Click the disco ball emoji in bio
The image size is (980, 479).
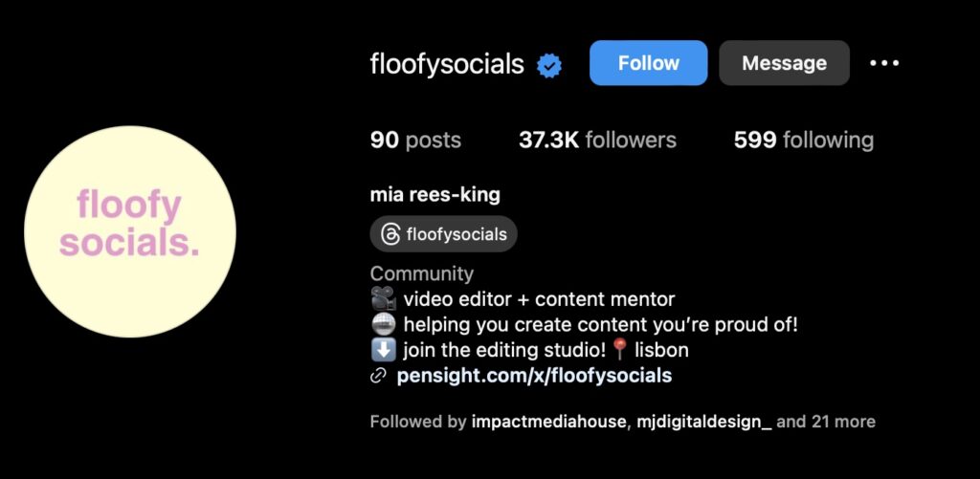383,325
